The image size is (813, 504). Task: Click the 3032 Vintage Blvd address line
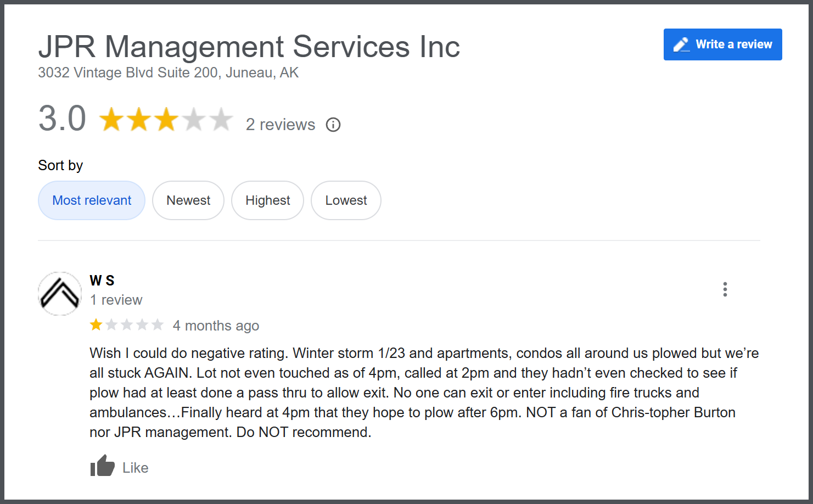click(x=168, y=72)
